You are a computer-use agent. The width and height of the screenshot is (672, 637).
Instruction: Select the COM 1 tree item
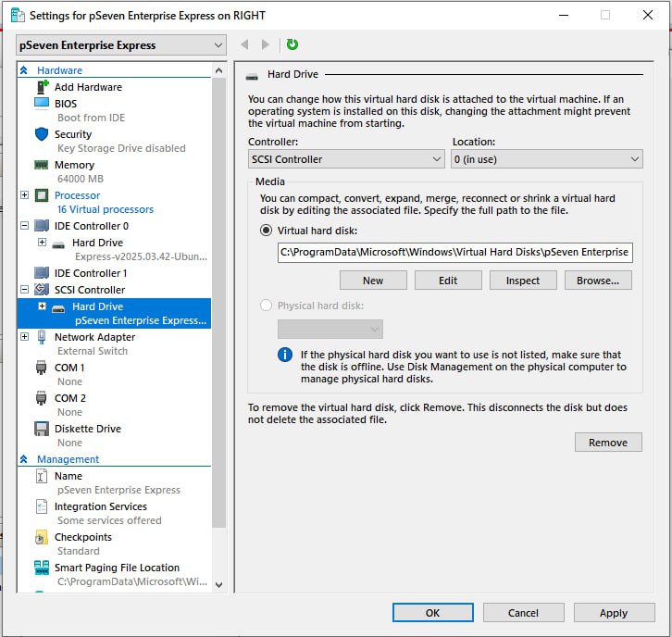click(68, 368)
